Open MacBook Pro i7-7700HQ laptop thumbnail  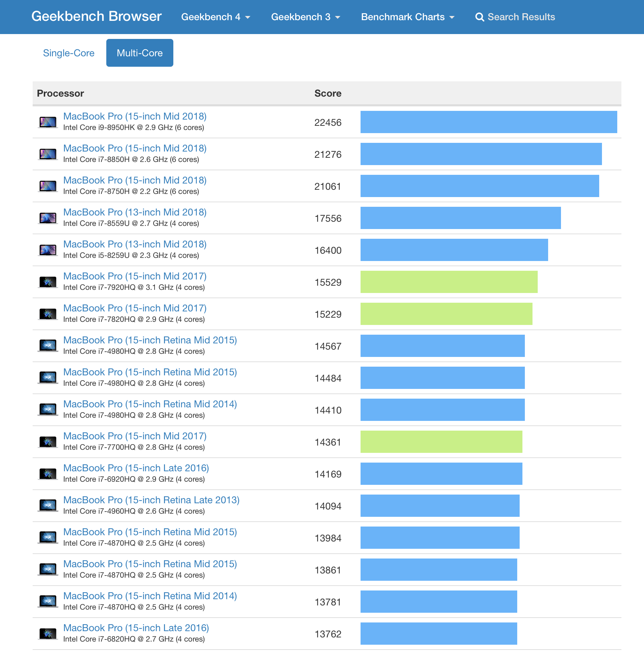[48, 442]
